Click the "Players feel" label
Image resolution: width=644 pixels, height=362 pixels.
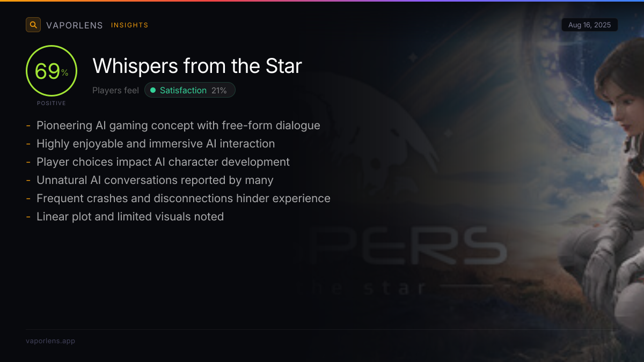click(115, 91)
